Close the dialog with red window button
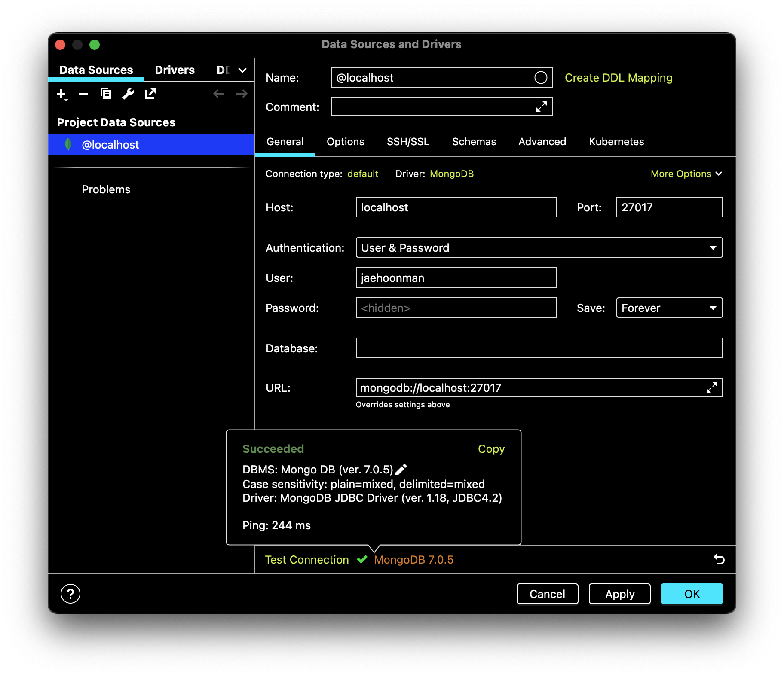Screen dimensions: 784x677 [60, 45]
